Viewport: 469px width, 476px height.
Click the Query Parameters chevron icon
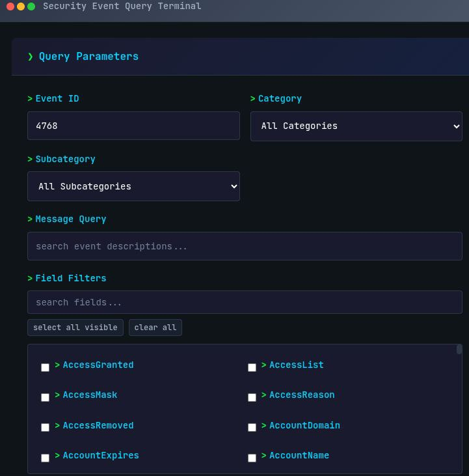tap(31, 57)
